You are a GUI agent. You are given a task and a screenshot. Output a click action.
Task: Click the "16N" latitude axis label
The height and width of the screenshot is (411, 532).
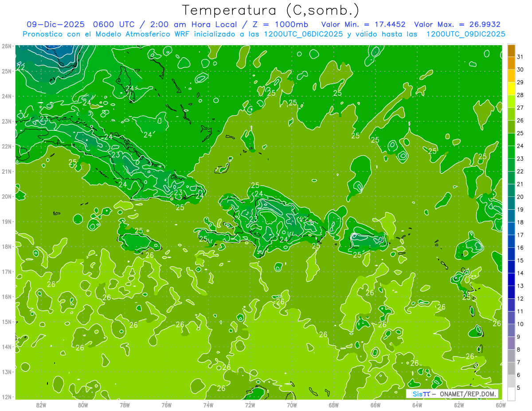pos(6,297)
